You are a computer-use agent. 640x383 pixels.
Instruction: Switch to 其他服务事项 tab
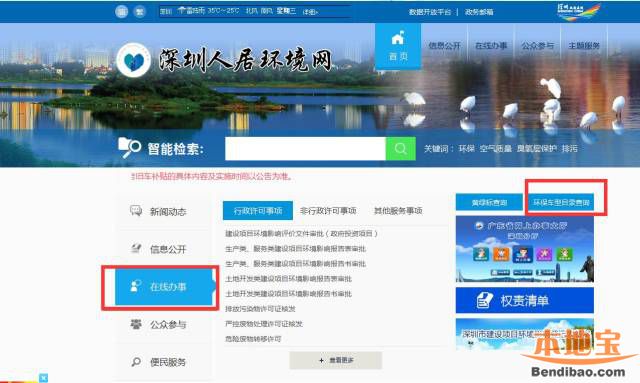(398, 211)
